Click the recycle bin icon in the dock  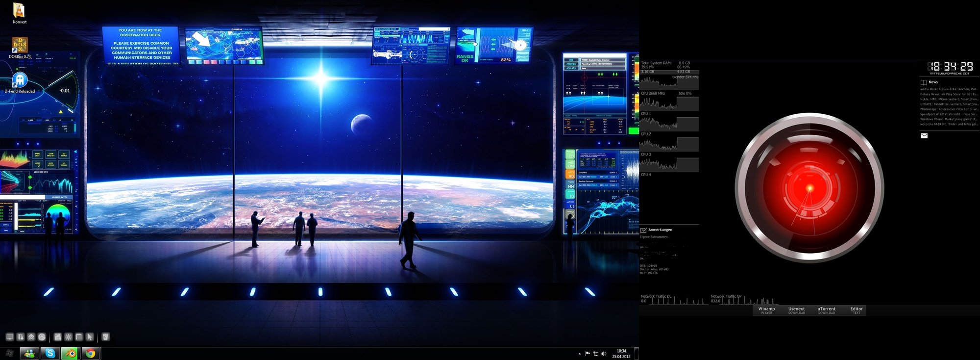click(105, 337)
